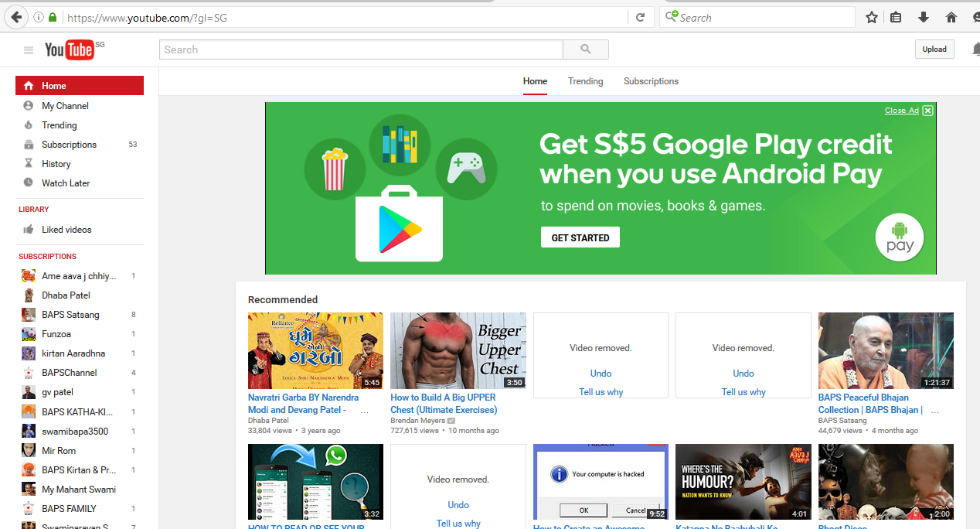Open Dhaba Patel subscription avatar
Viewport: 980px width, 529px height.
pyautogui.click(x=29, y=295)
